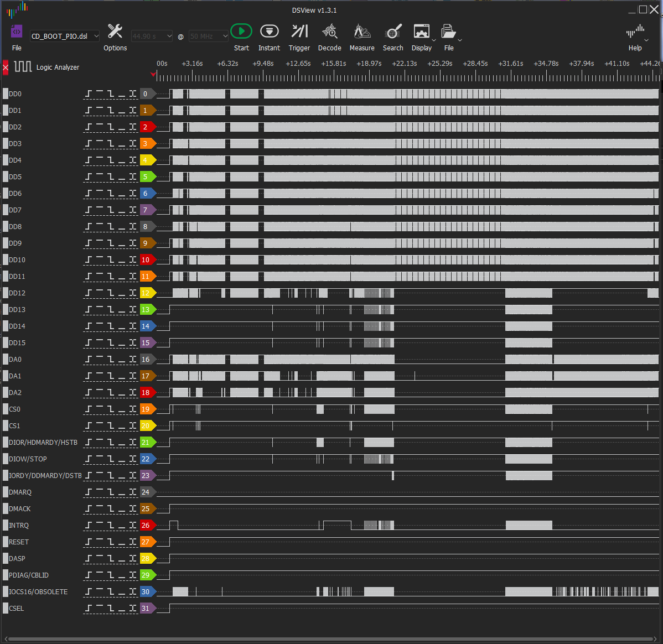Image resolution: width=663 pixels, height=644 pixels.
Task: Expand the CD_BOOT_PIO.dsl device dropdown
Action: pyautogui.click(x=65, y=37)
